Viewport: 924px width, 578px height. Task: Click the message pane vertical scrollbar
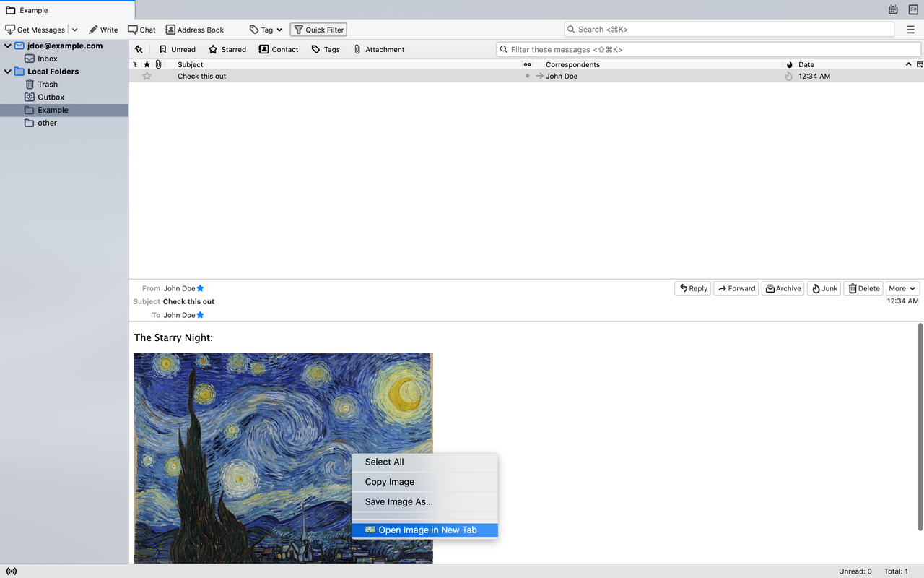pyautogui.click(x=919, y=426)
